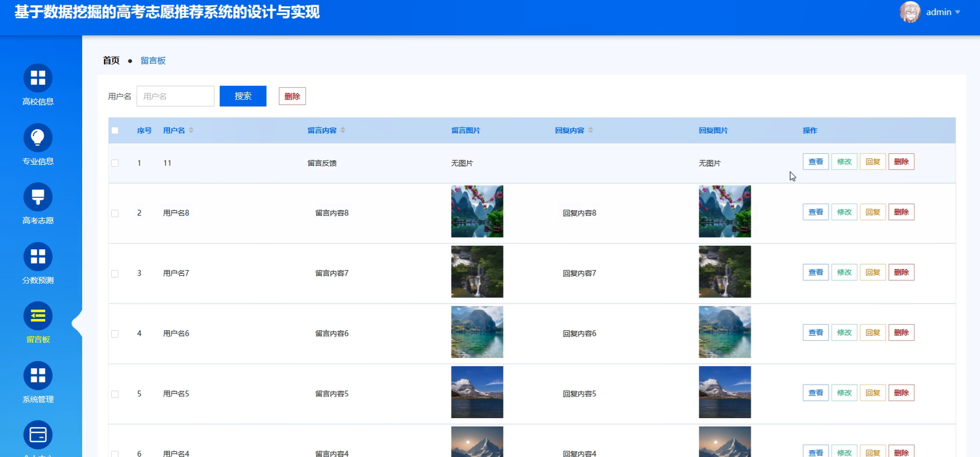The image size is (980, 457).
Task: Click 删除 for 用户名7 row
Action: point(901,272)
